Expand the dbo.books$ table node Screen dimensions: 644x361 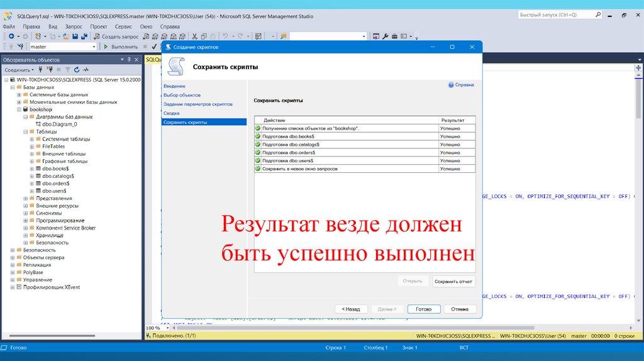32,169
